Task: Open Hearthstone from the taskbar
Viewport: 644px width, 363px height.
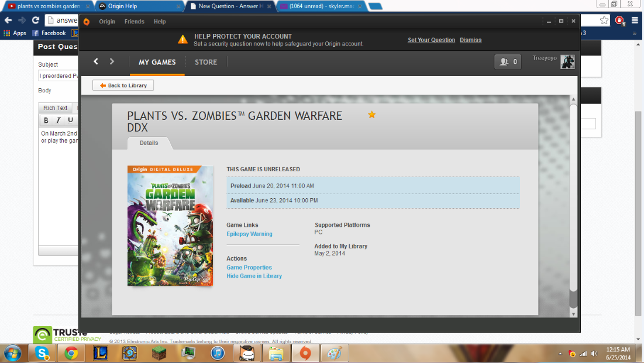Action: (129, 353)
